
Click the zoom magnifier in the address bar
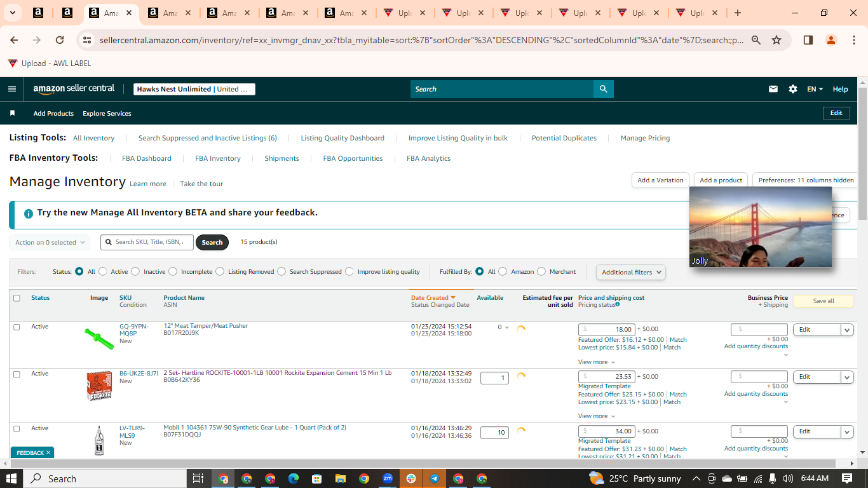click(x=756, y=40)
